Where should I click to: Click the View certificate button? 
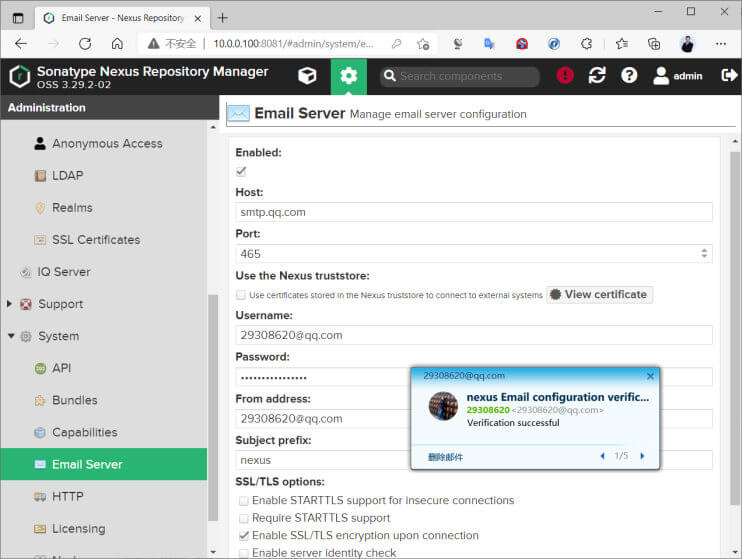(x=599, y=295)
